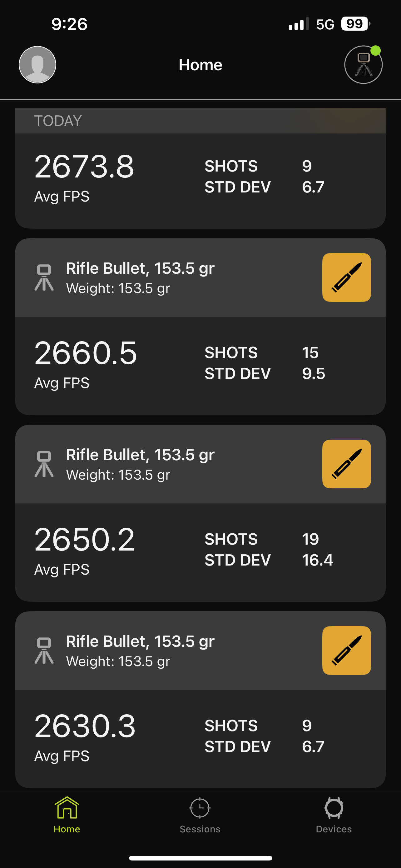Tap tripod icon in third Rifle Bullet card
This screenshot has width=401, height=868.
44,650
